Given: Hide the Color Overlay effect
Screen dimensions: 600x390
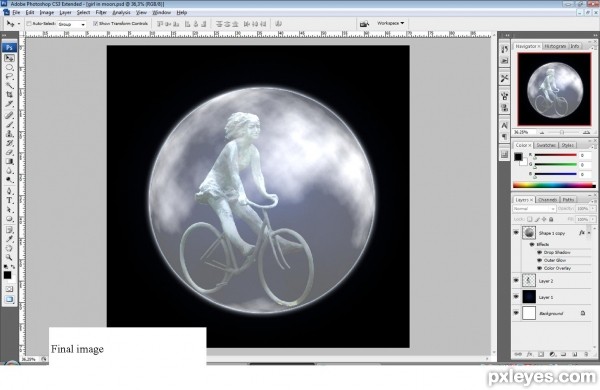Looking at the screenshot, I should pyautogui.click(x=540, y=268).
